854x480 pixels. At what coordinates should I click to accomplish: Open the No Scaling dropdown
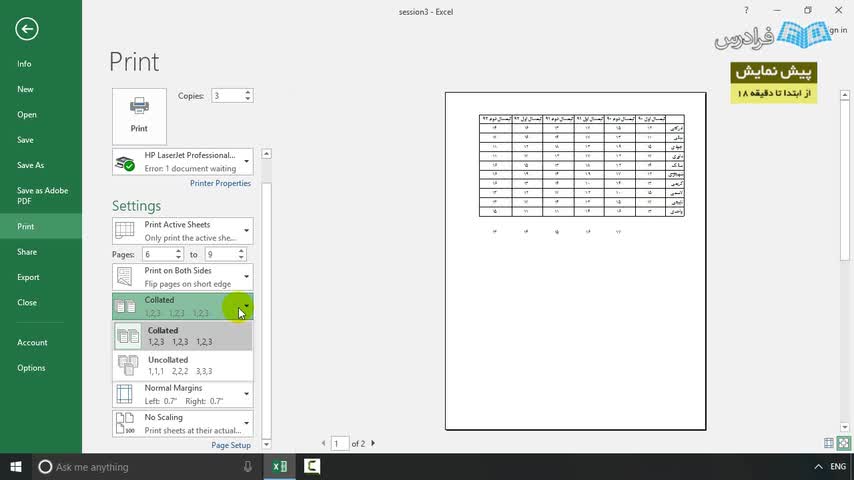182,423
